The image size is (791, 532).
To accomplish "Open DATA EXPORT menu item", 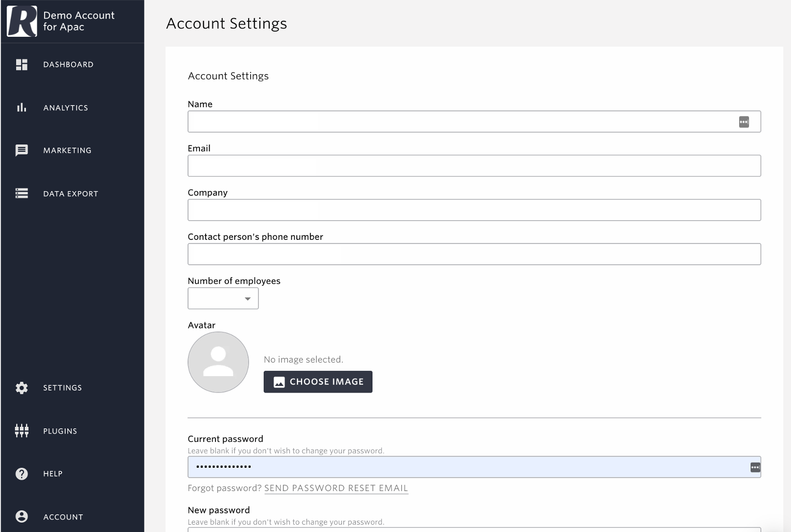I will 70,194.
